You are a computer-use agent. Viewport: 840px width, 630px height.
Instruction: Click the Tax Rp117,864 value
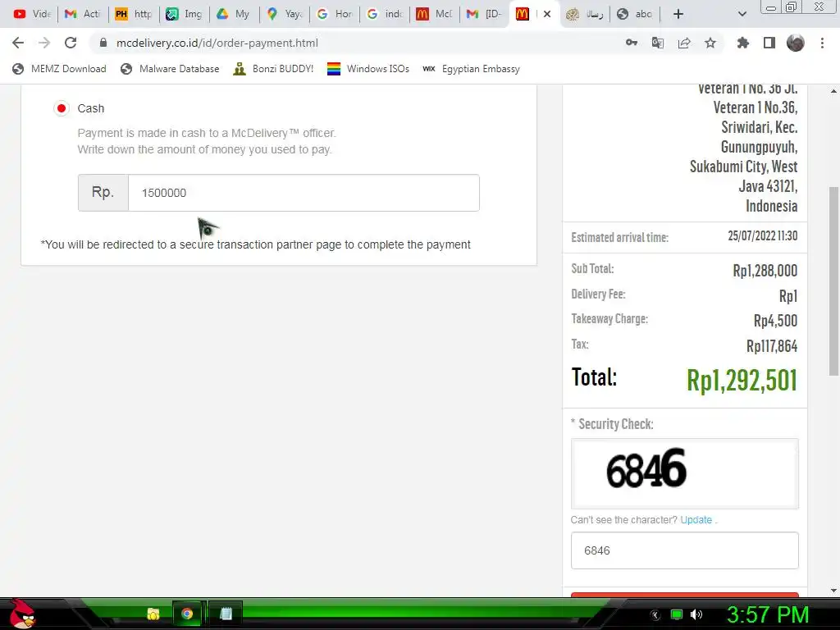coord(772,346)
